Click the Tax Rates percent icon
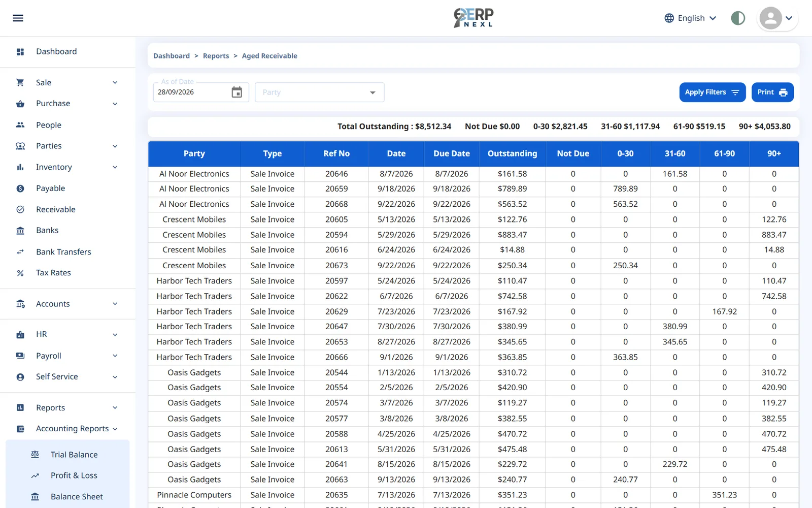Image resolution: width=812 pixels, height=508 pixels. tap(20, 273)
